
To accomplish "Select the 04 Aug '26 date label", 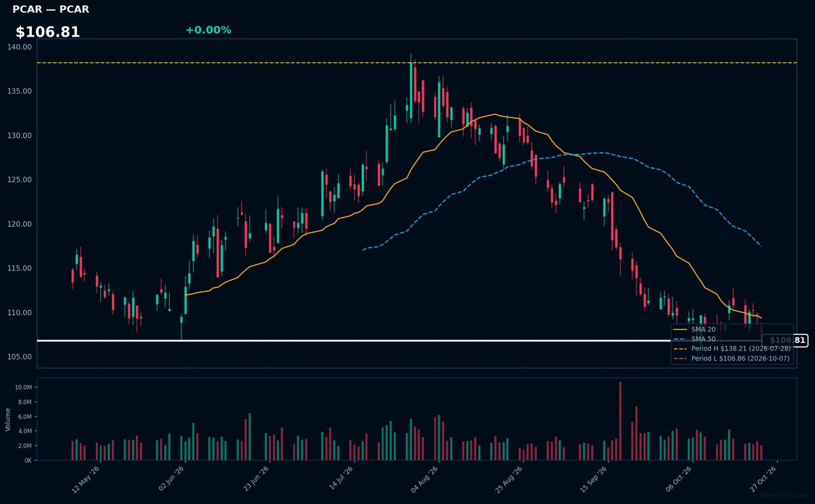I will pyautogui.click(x=424, y=478).
